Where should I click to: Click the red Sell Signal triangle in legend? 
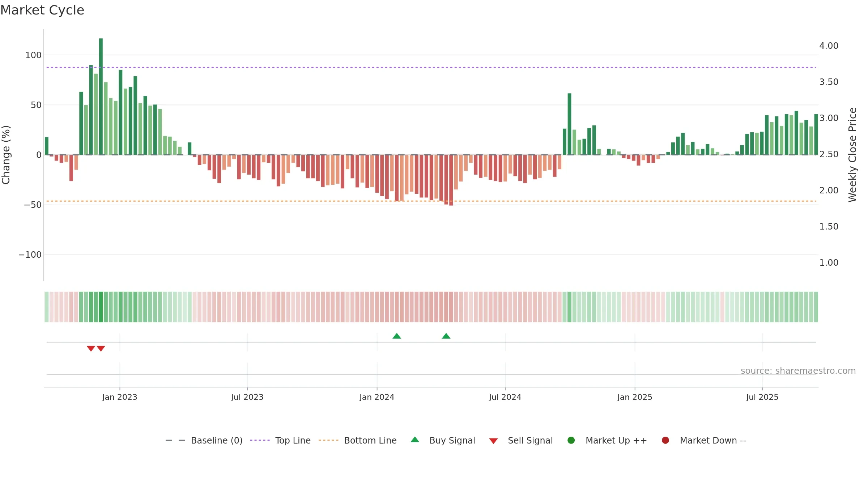click(x=493, y=441)
